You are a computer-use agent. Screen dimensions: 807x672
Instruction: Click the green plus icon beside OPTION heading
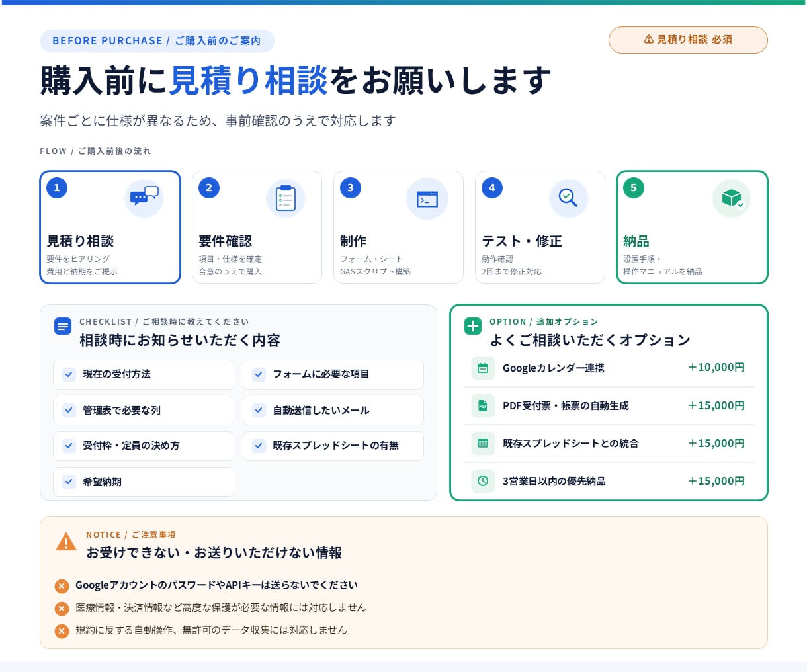point(473,326)
